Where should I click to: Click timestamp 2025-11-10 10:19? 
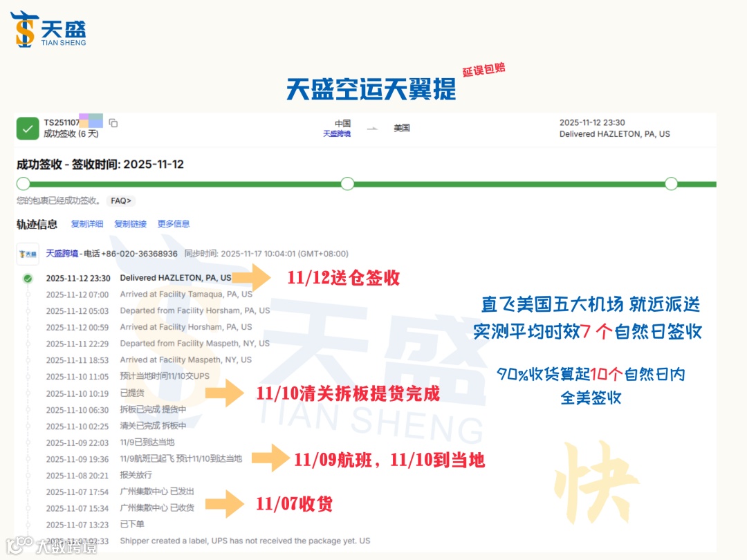(77, 394)
